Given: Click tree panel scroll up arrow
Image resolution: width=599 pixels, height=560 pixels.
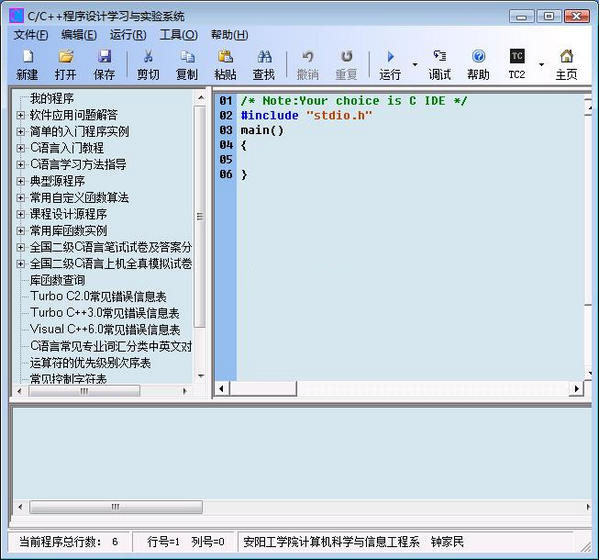Looking at the screenshot, I should 201,98.
